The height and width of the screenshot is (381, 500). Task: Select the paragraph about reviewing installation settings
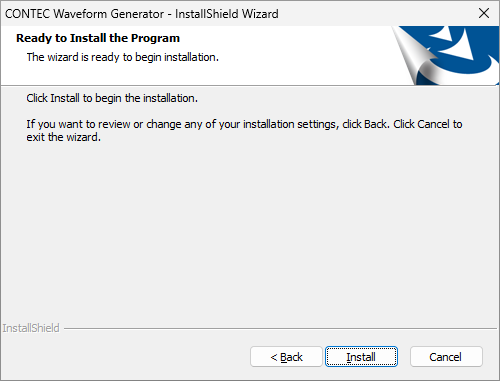tap(244, 131)
